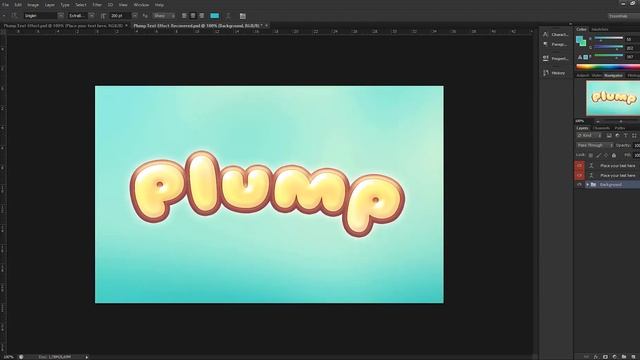Expand the Background group

(x=587, y=185)
